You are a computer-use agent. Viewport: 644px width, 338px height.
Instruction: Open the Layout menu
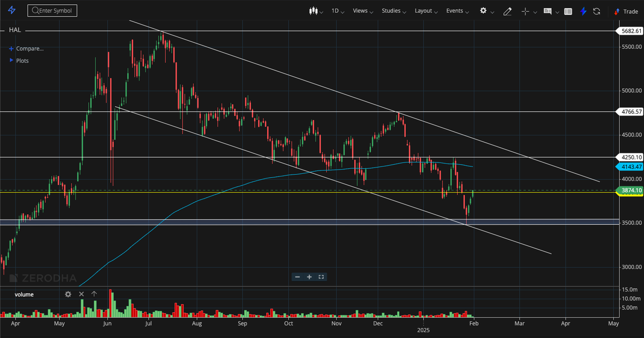pyautogui.click(x=427, y=11)
